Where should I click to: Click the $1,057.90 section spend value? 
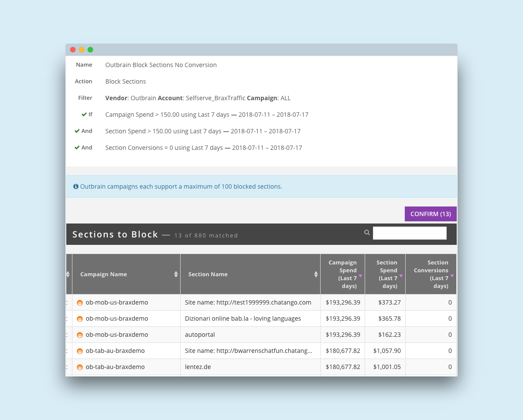click(x=387, y=351)
